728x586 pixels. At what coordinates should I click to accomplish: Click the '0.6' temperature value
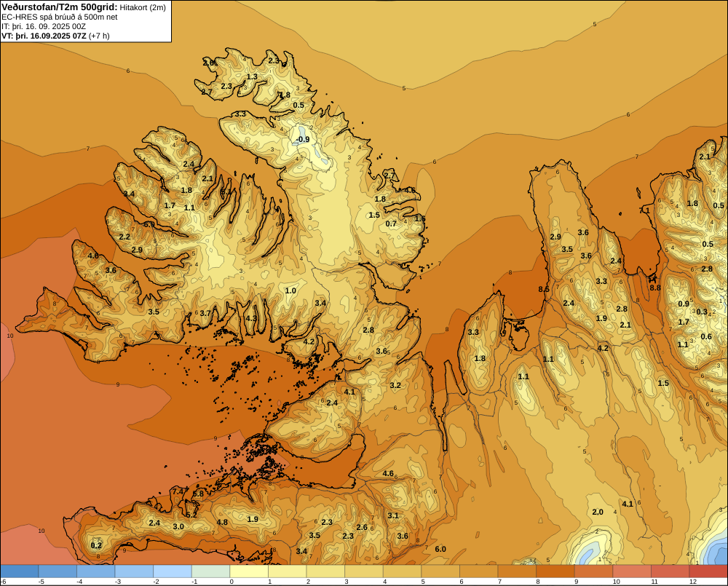click(705, 337)
